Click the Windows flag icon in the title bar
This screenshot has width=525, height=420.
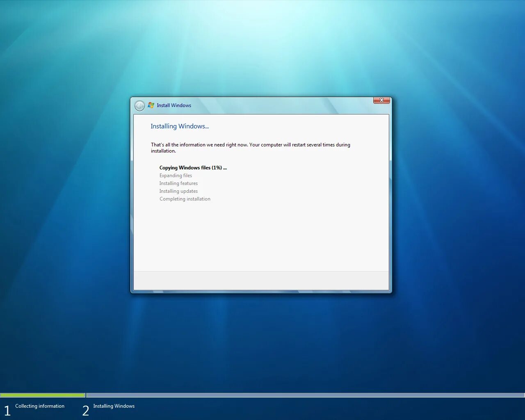pyautogui.click(x=151, y=105)
